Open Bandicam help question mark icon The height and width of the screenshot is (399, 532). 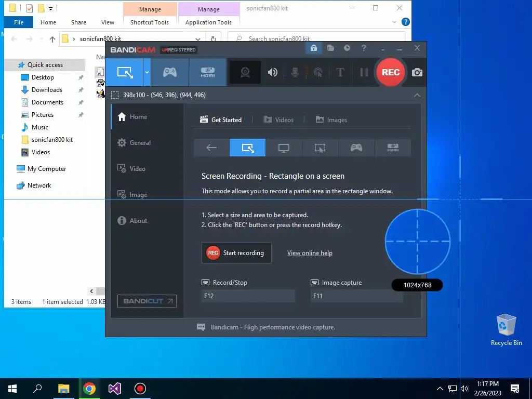[x=364, y=48]
